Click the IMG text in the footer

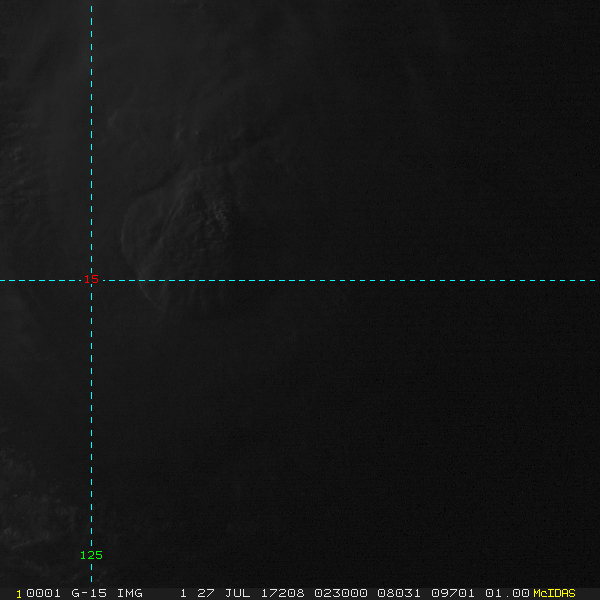130,593
